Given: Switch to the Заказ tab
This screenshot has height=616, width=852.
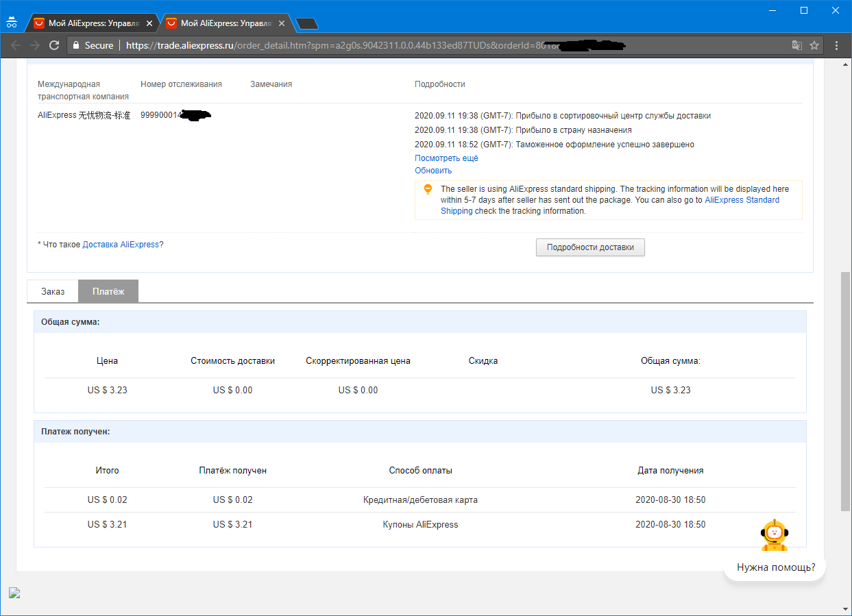Looking at the screenshot, I should (53, 291).
